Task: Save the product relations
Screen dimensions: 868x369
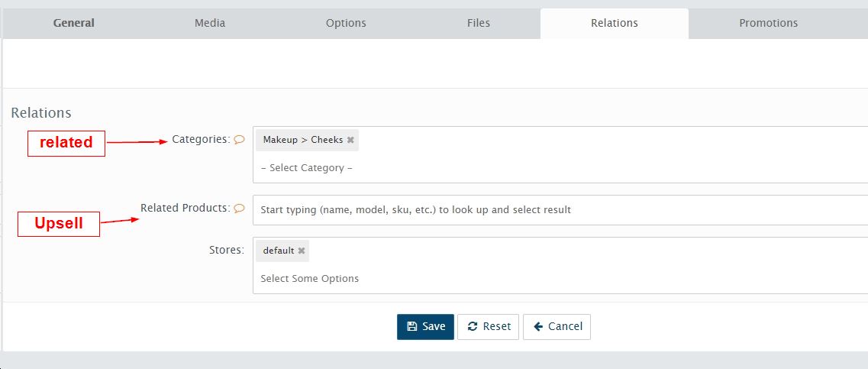Action: coord(425,327)
